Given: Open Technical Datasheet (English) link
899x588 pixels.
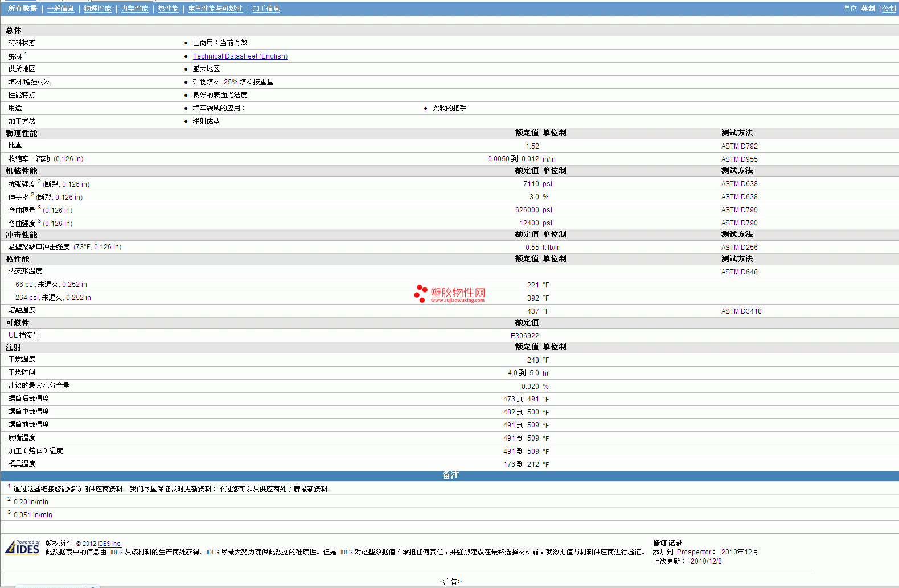Looking at the screenshot, I should [x=240, y=56].
